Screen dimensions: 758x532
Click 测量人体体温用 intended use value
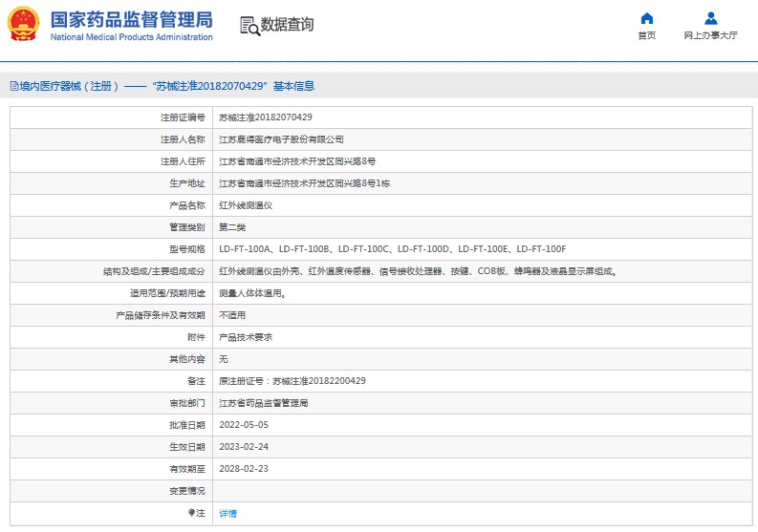tap(252, 293)
